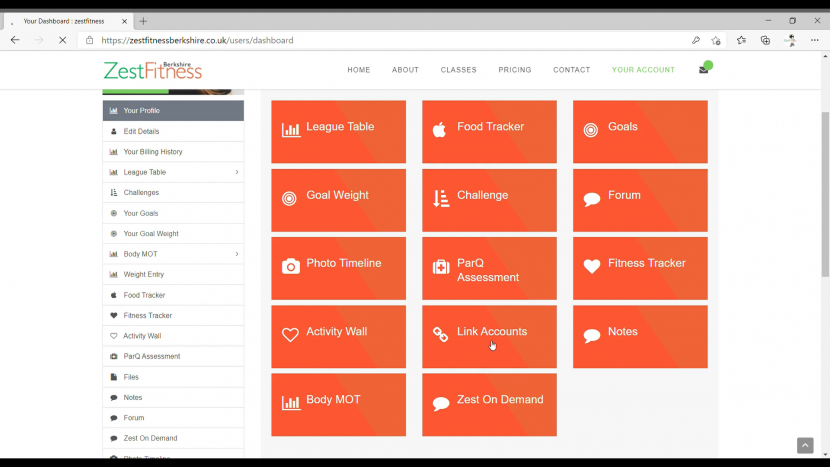Go to the HOME menu item
This screenshot has height=467, width=830.
click(x=359, y=70)
